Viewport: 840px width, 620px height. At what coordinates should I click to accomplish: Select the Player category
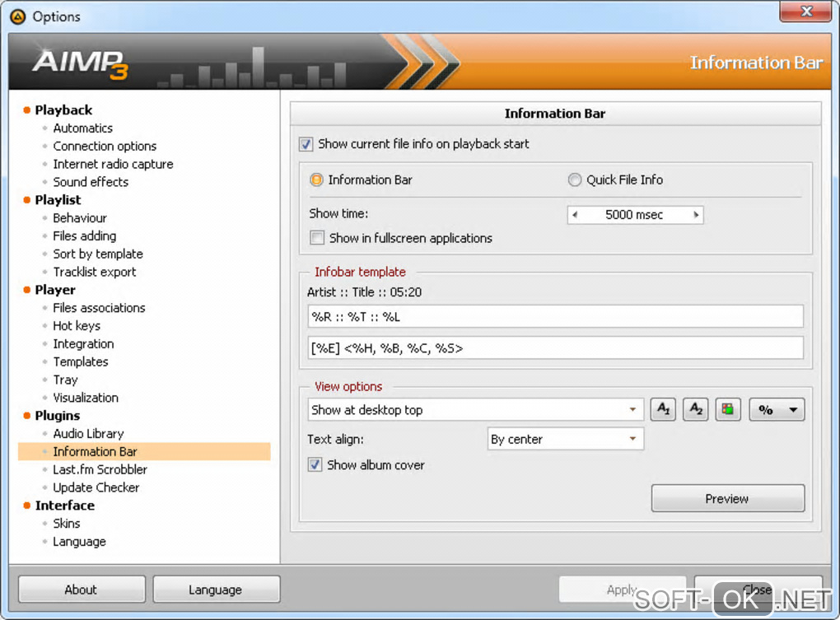55,290
